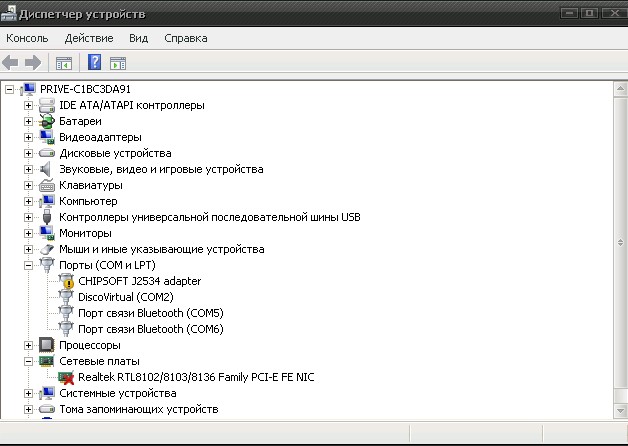This screenshot has width=628, height=446.
Task: Click the show/hide console tree toolbar icon
Action: pos(64,63)
